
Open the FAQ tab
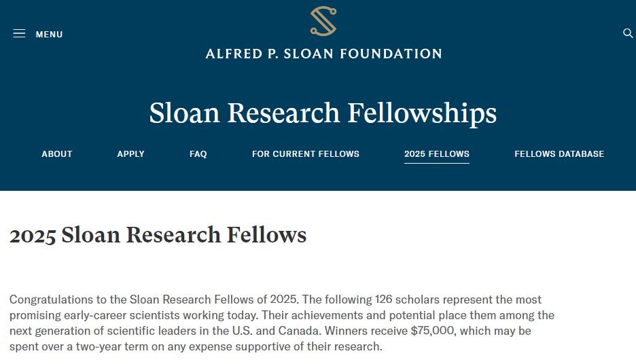198,154
